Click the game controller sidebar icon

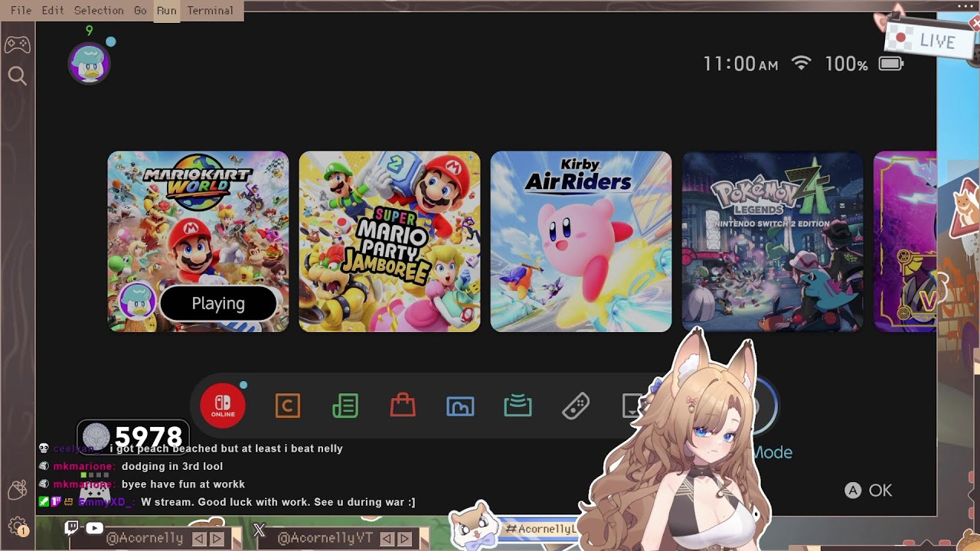click(17, 44)
